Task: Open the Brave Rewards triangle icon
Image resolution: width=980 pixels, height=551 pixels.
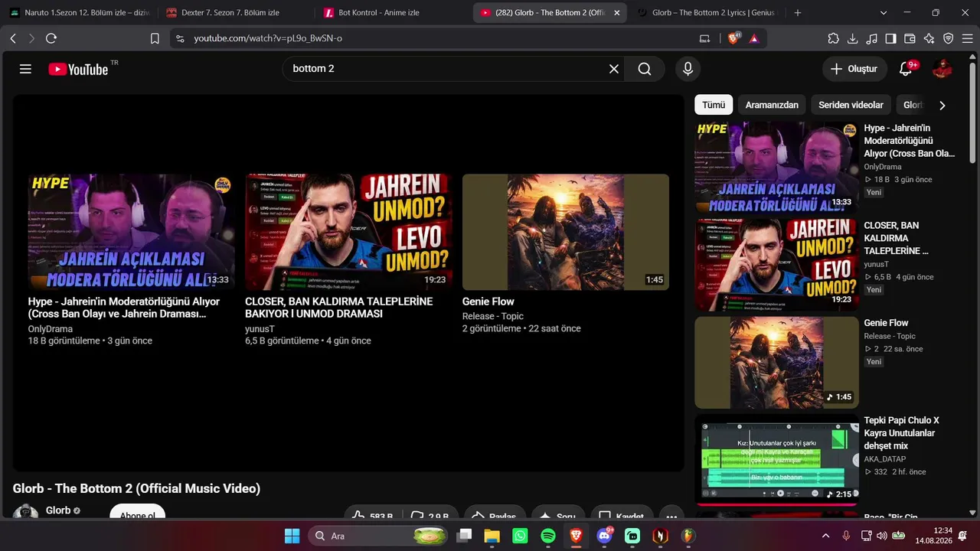Action: click(754, 38)
